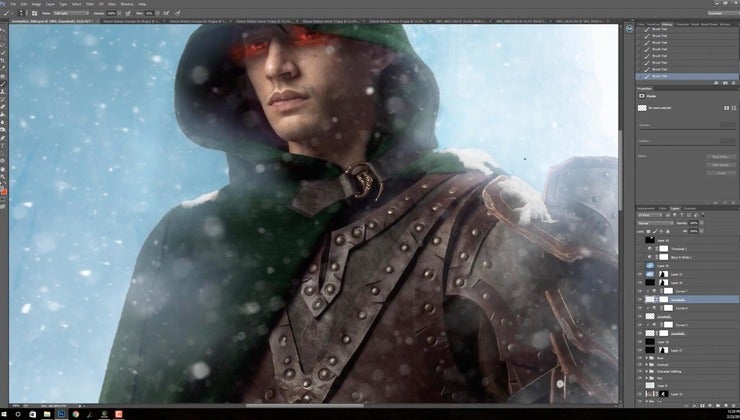Image resolution: width=740 pixels, height=420 pixels.
Task: Select the Hand tool
Action: [4, 169]
